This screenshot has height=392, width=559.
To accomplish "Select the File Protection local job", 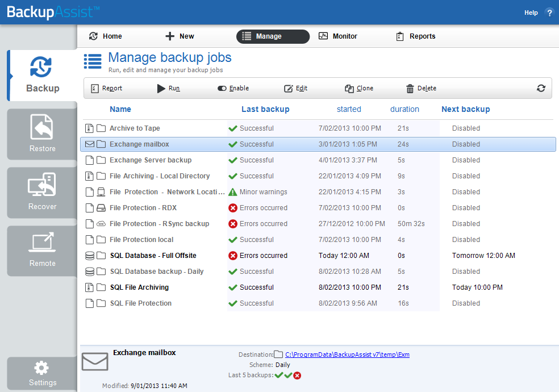I will (318, 240).
